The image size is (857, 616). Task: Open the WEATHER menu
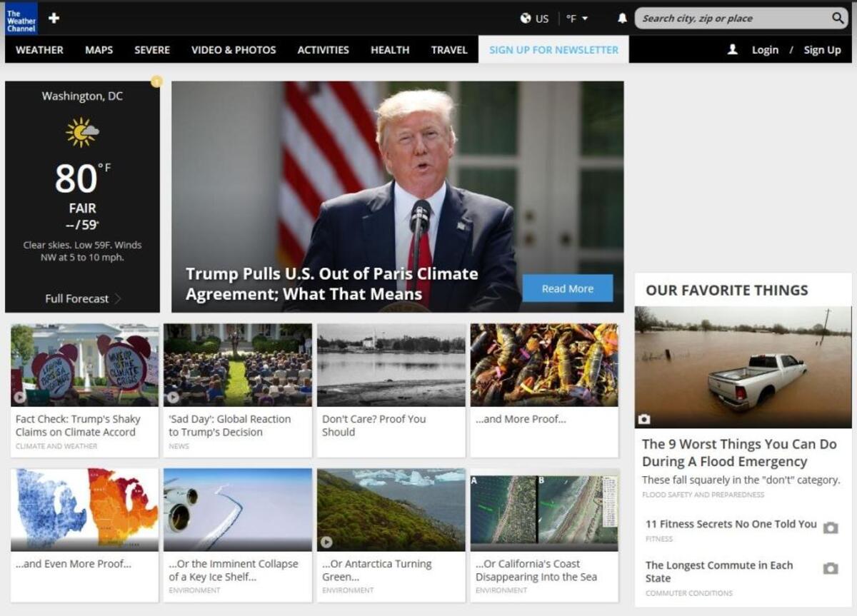pos(39,50)
